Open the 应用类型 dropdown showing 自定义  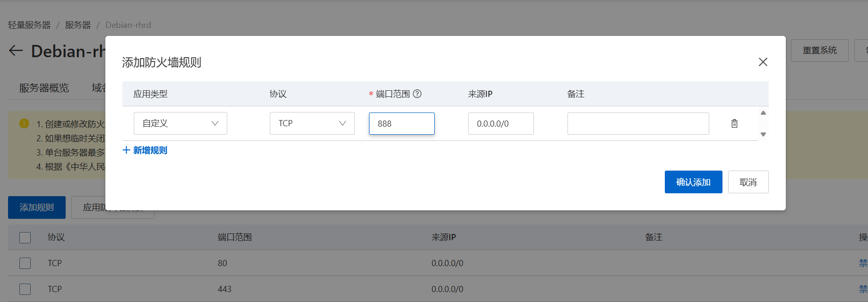point(180,123)
